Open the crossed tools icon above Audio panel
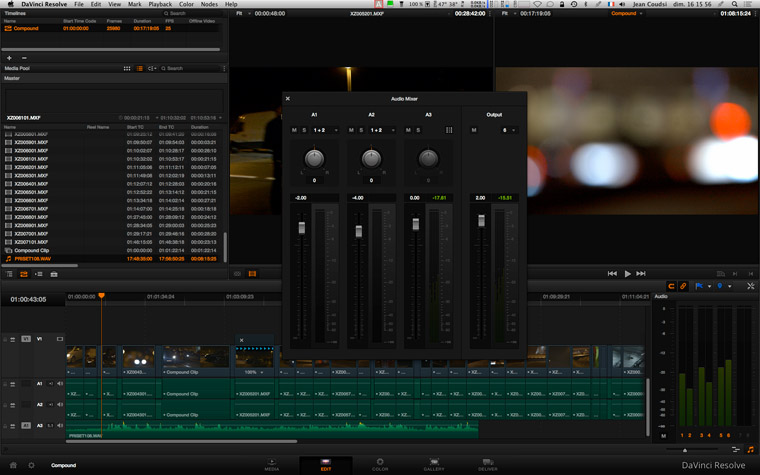Viewport: 760px width, 475px height. pos(751,286)
